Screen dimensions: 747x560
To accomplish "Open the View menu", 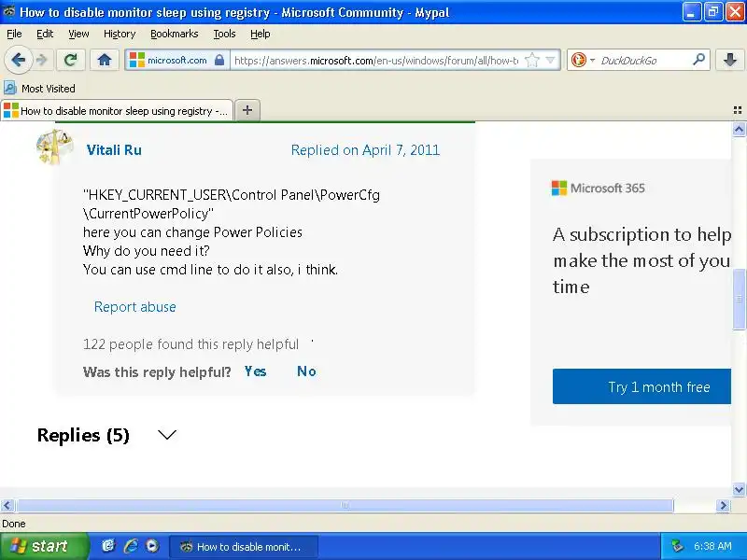I will click(78, 34).
